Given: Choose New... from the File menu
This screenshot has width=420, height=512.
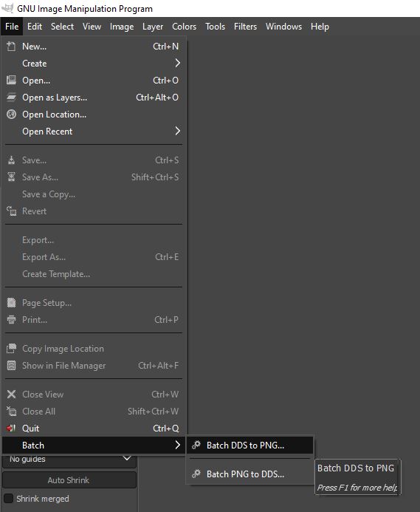Looking at the screenshot, I should click(x=94, y=47).
